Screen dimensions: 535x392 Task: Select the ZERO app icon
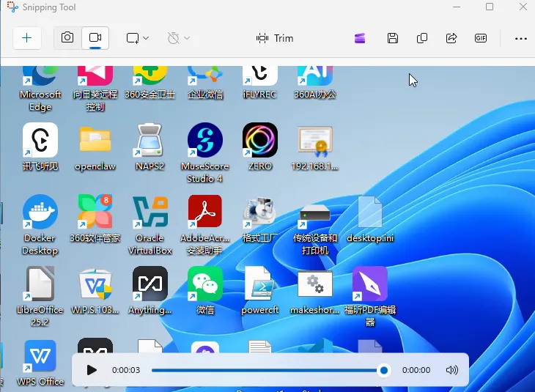click(x=260, y=147)
